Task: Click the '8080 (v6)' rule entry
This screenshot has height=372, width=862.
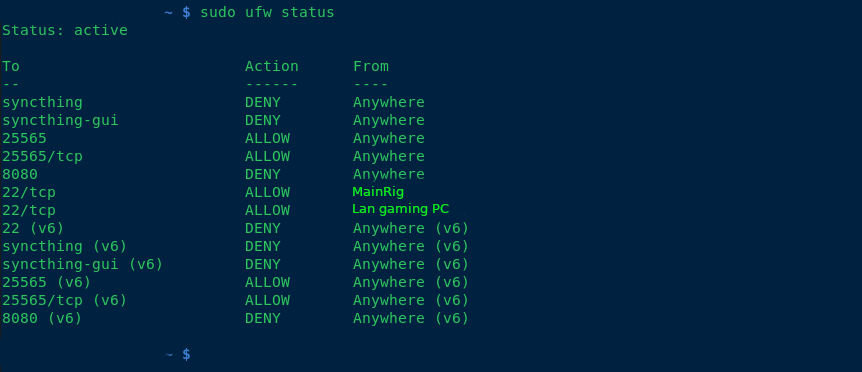Action: pyautogui.click(x=42, y=318)
